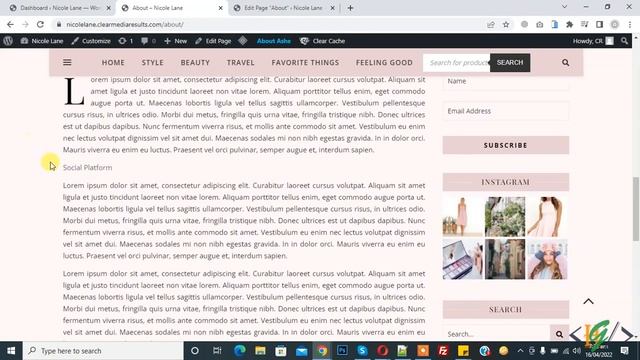Reload the current page
Viewport: 640px width, 360px height.
tap(40, 24)
